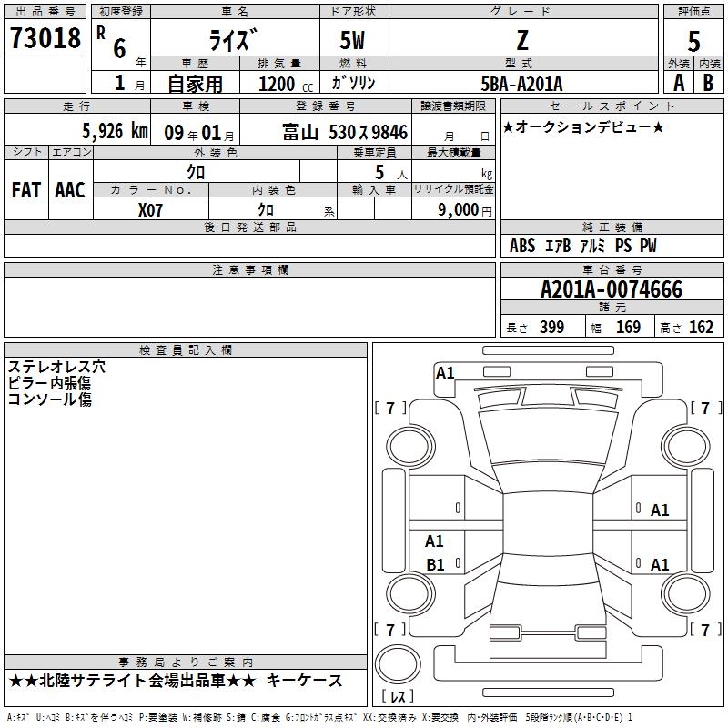Click the chassis number A201A-0074666

(612, 289)
